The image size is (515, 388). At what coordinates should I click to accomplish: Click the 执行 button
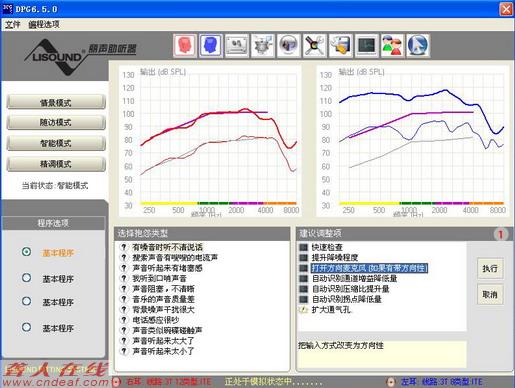(490, 268)
